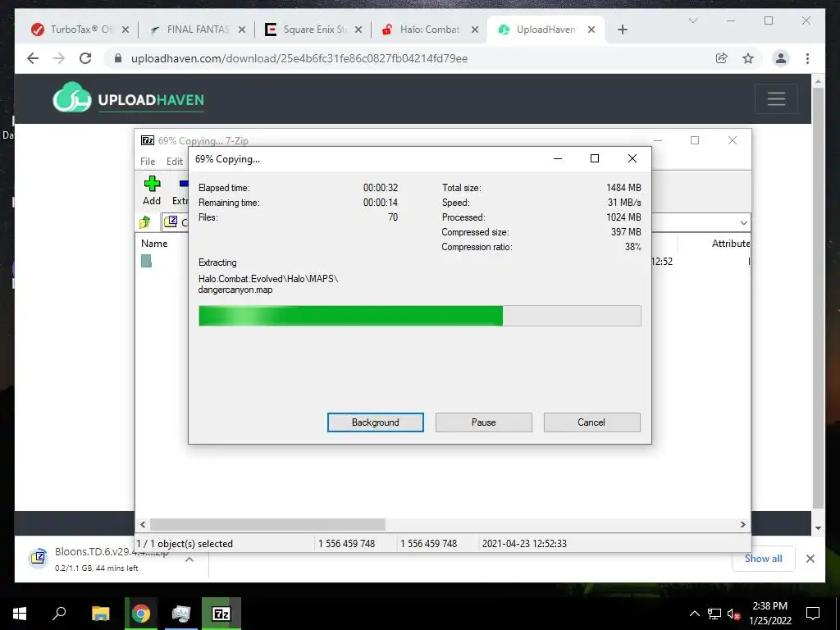This screenshot has width=840, height=630.
Task: Click the muted volume tray icon
Action: coord(733,614)
